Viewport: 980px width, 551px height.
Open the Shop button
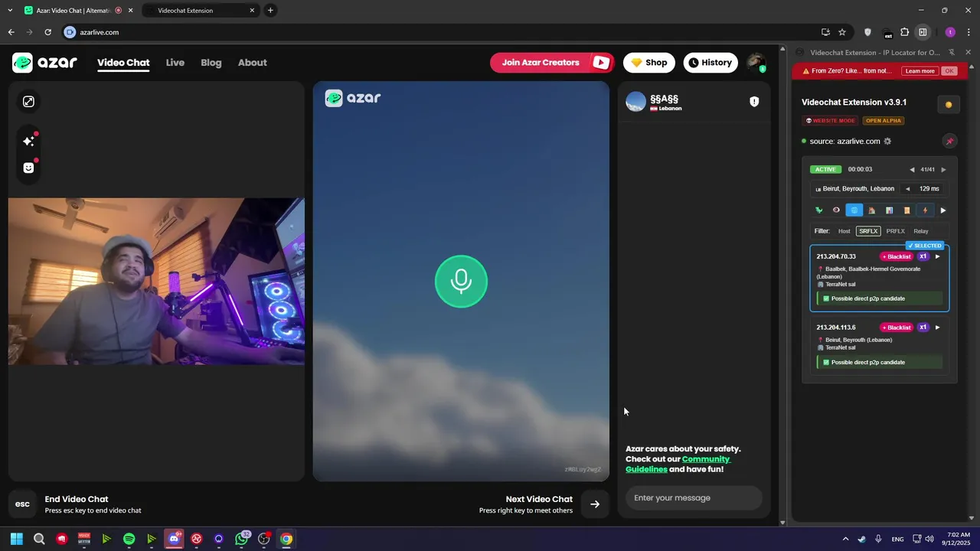[649, 63]
